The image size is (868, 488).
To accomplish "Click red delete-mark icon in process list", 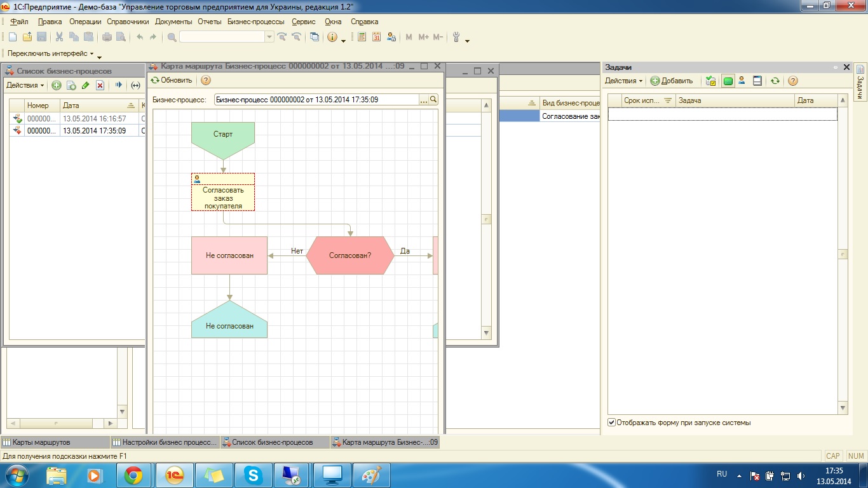I will [x=100, y=85].
